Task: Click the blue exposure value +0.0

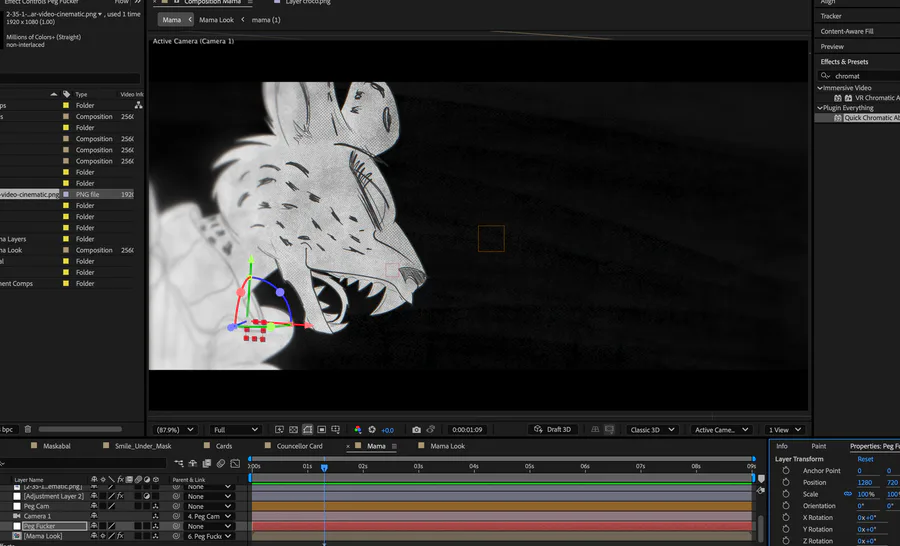Action: (x=387, y=430)
